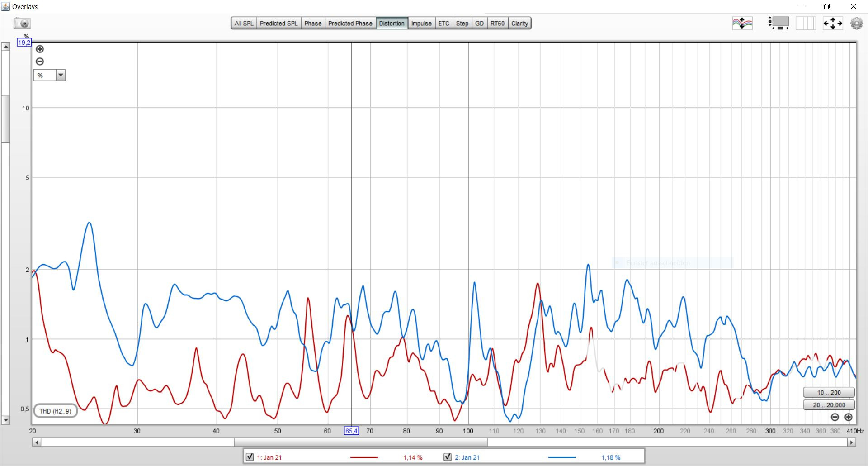Screen dimensions: 868x466
Task: Open the ETC tab
Action: [x=444, y=23]
